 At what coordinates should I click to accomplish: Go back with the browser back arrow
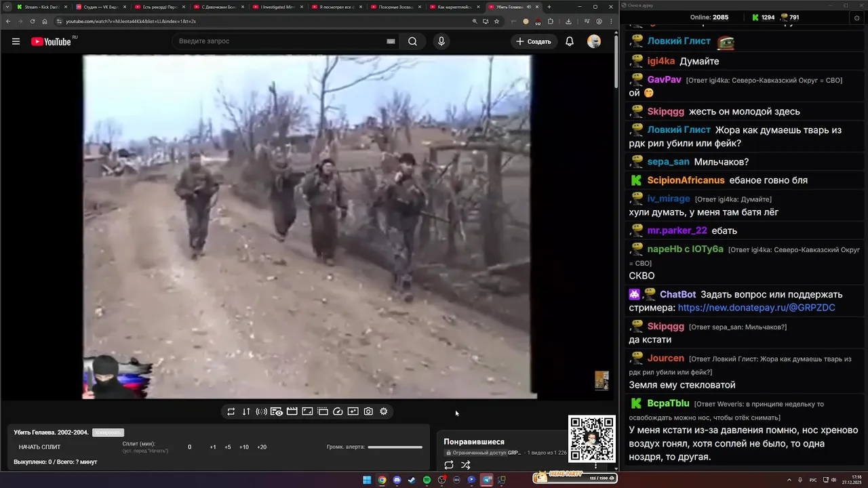tap(8, 21)
